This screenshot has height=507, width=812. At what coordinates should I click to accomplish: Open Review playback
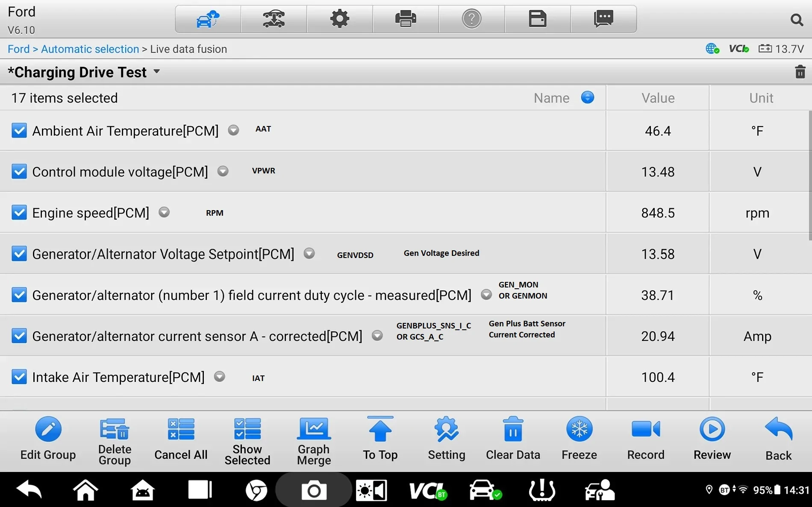coord(712,439)
